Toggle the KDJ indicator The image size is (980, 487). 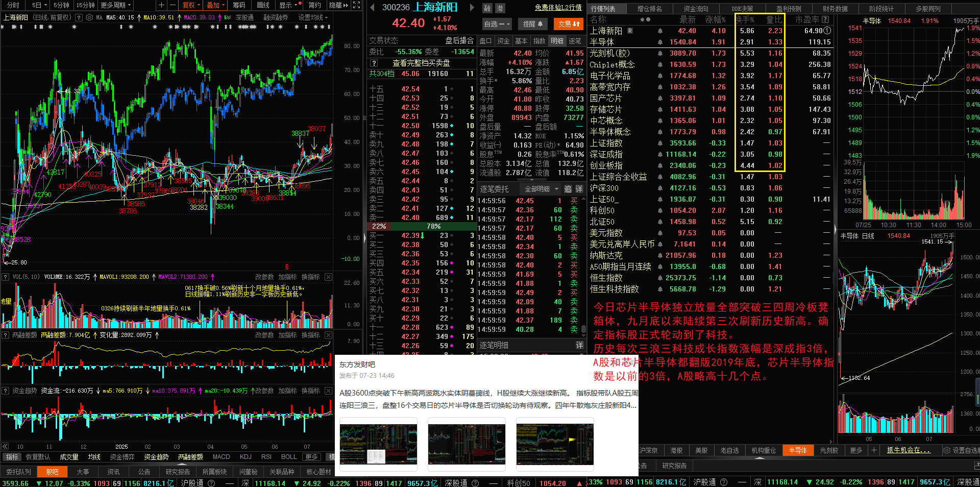[x=246, y=457]
